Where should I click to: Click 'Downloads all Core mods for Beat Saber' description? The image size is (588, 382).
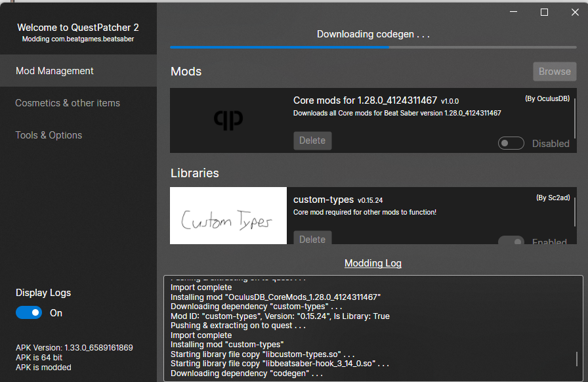click(x=397, y=113)
